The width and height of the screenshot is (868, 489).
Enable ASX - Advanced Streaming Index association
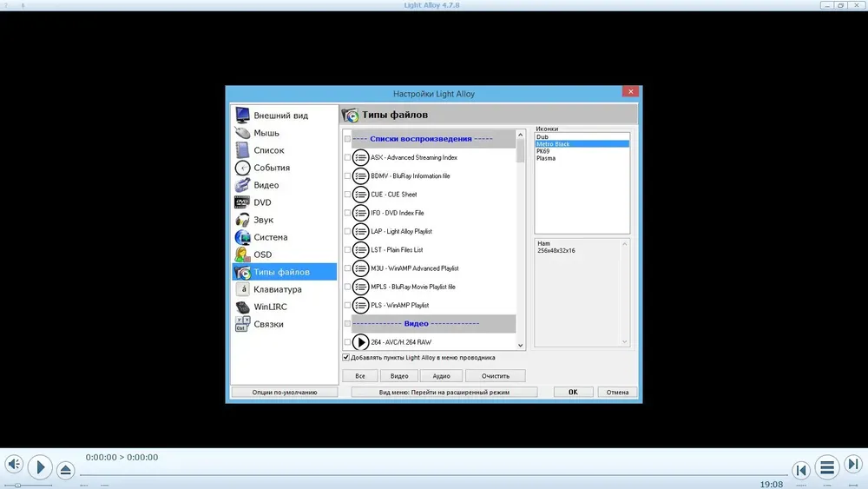pos(347,157)
